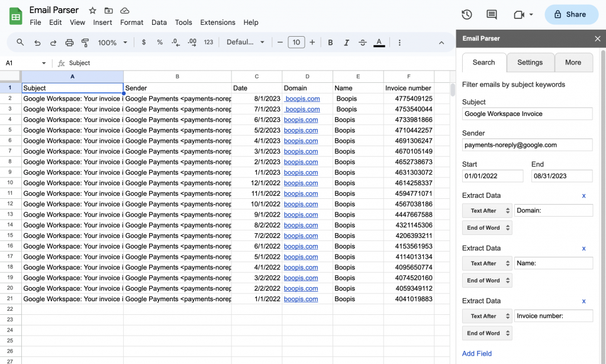Print the spreadsheet
606x364 pixels.
(69, 43)
